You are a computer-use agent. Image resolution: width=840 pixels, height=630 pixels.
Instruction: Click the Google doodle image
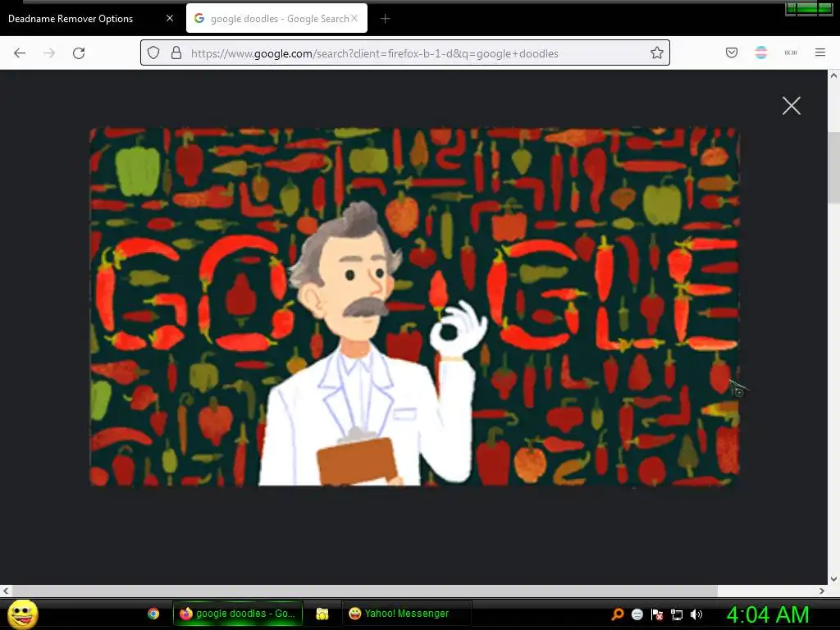pyautogui.click(x=414, y=307)
